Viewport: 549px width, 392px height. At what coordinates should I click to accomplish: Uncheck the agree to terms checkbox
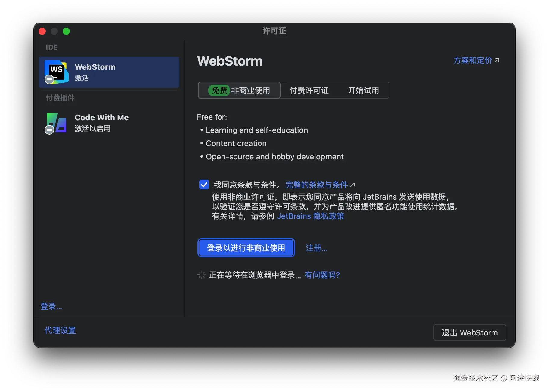[x=204, y=185]
